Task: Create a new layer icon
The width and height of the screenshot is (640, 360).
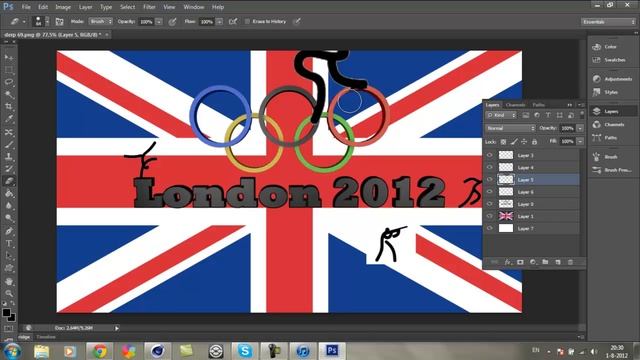Action: (558, 262)
